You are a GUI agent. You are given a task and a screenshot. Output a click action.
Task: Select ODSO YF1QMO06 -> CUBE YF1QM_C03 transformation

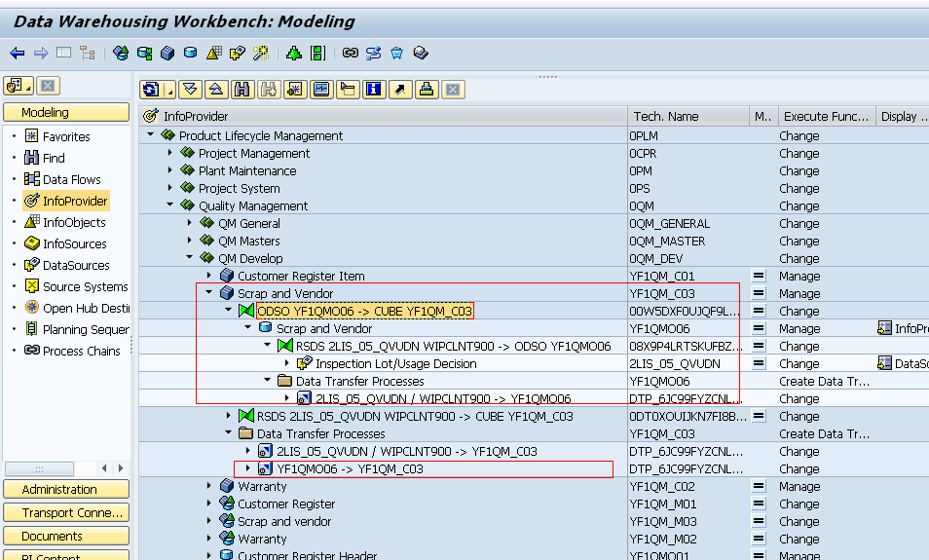(365, 311)
